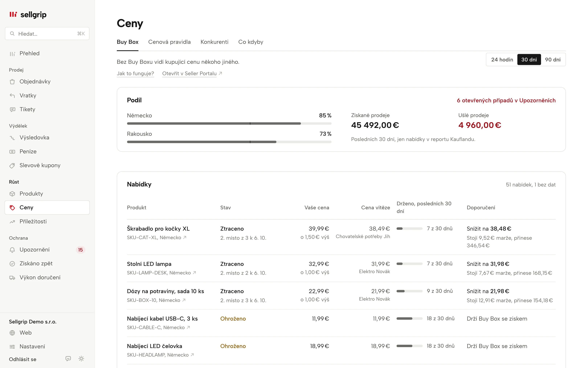This screenshot has height=368, width=588.
Task: Click the feedback chat icon beside Odhlásit se
Action: [68, 359]
